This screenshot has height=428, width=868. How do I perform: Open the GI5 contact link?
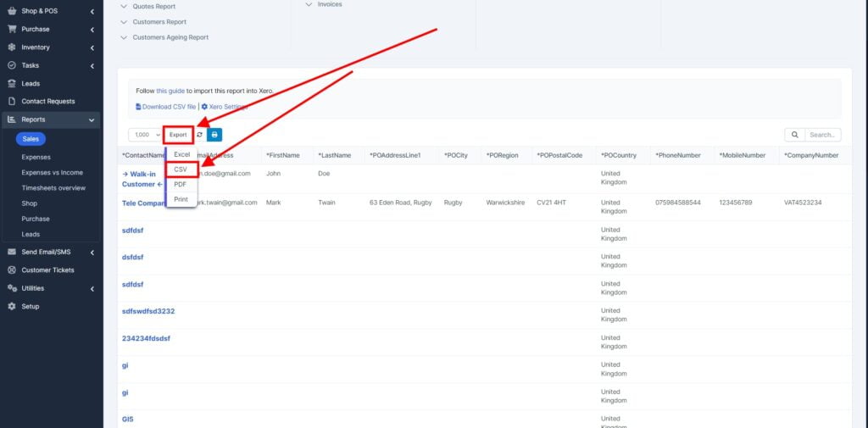(x=127, y=420)
